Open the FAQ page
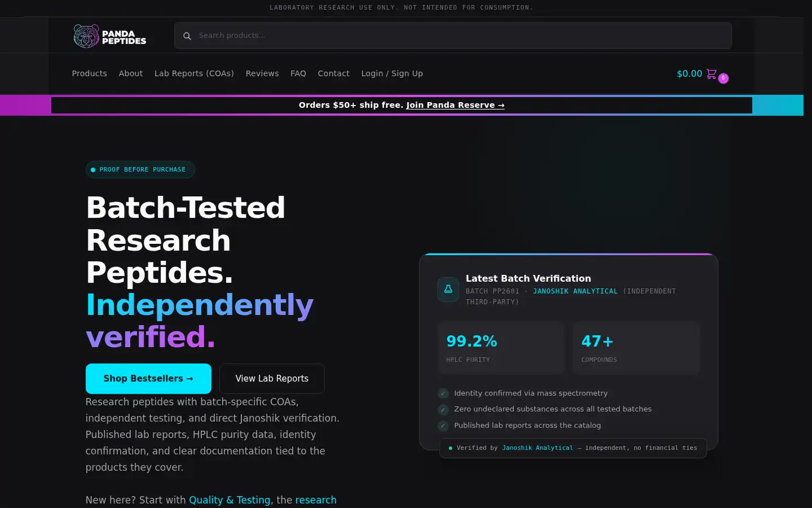The width and height of the screenshot is (812, 508). 298,73
